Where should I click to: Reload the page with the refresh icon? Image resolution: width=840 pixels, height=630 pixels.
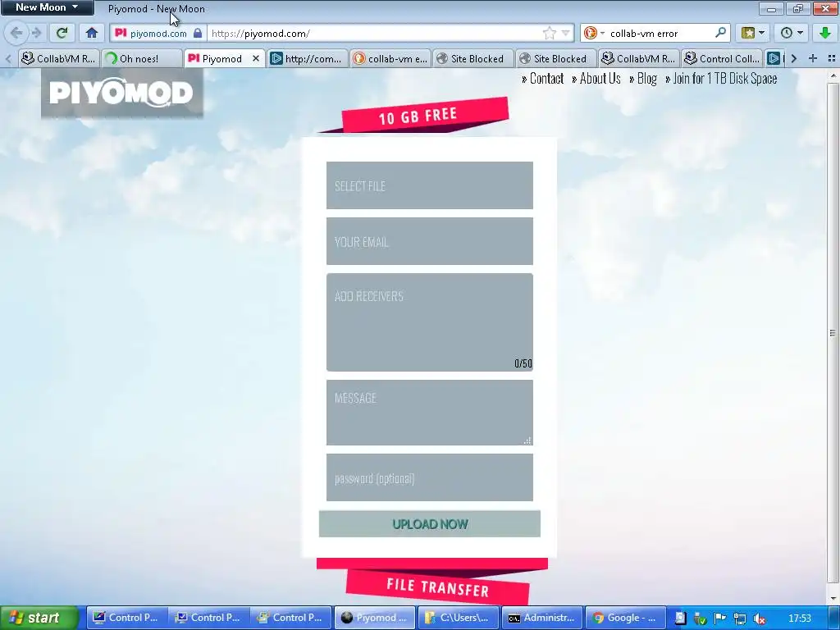coord(62,33)
